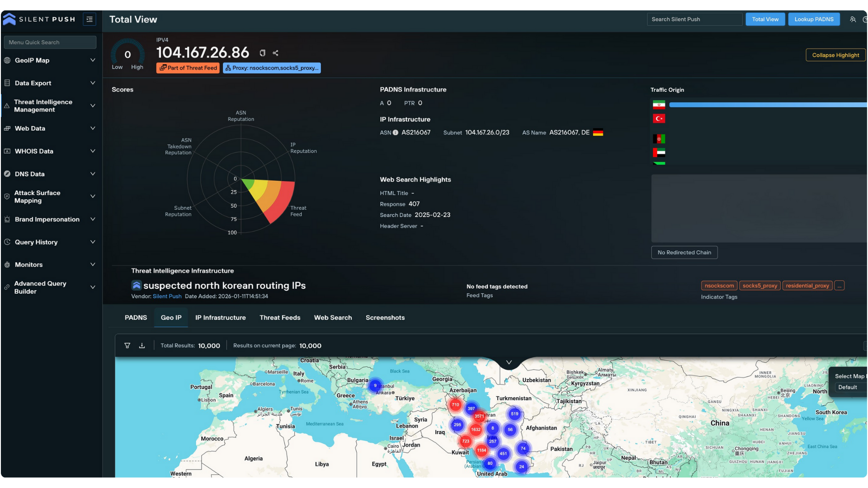Click the 3571 map cluster marker
This screenshot has height=488, width=868.
(479, 416)
